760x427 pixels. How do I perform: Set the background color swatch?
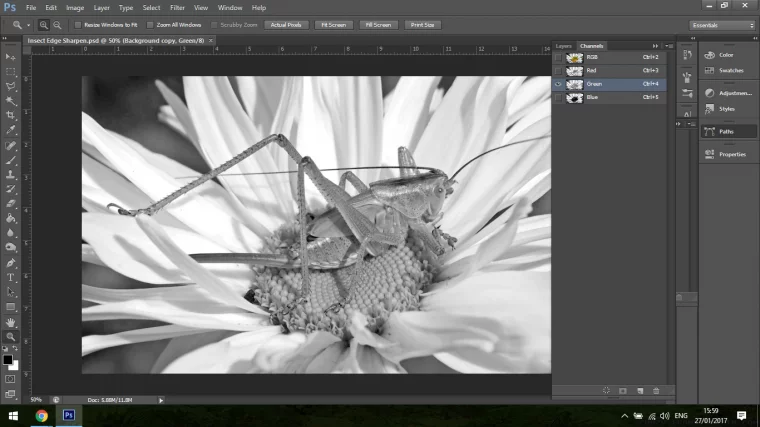point(15,366)
